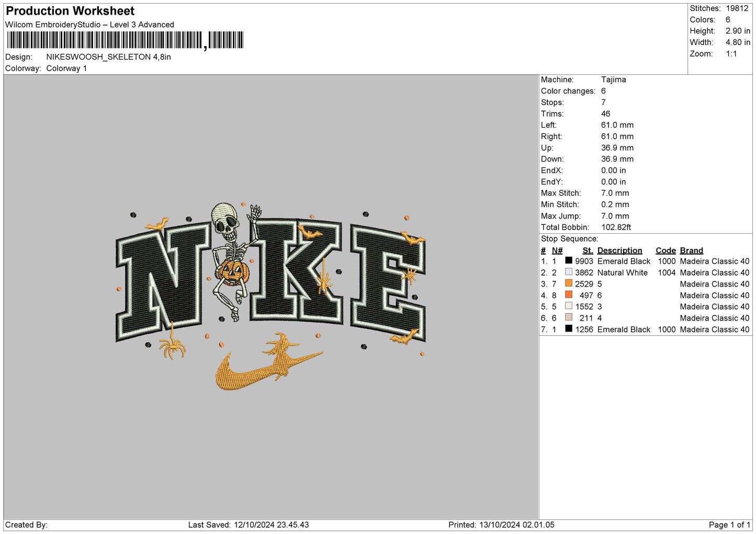This screenshot has width=756, height=534.
Task: Click the Natural White color swatch
Action: [569, 272]
